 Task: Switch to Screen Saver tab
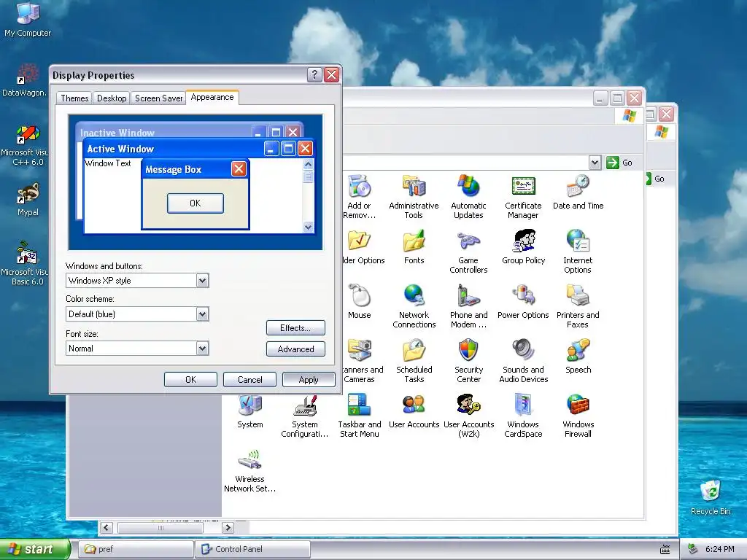[158, 98]
